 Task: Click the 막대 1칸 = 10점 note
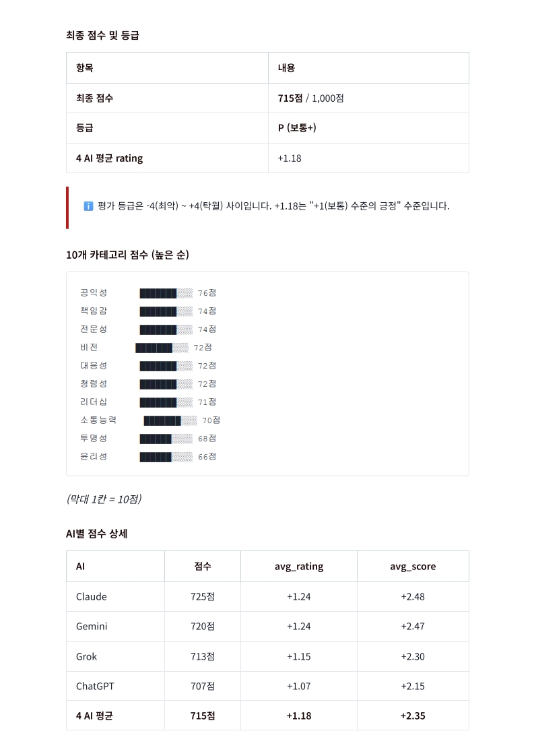104,499
